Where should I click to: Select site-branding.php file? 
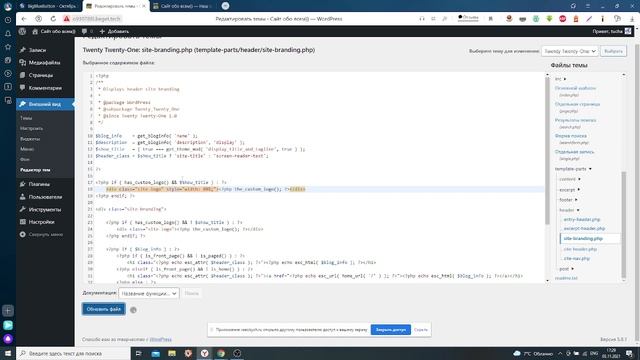coord(583,238)
